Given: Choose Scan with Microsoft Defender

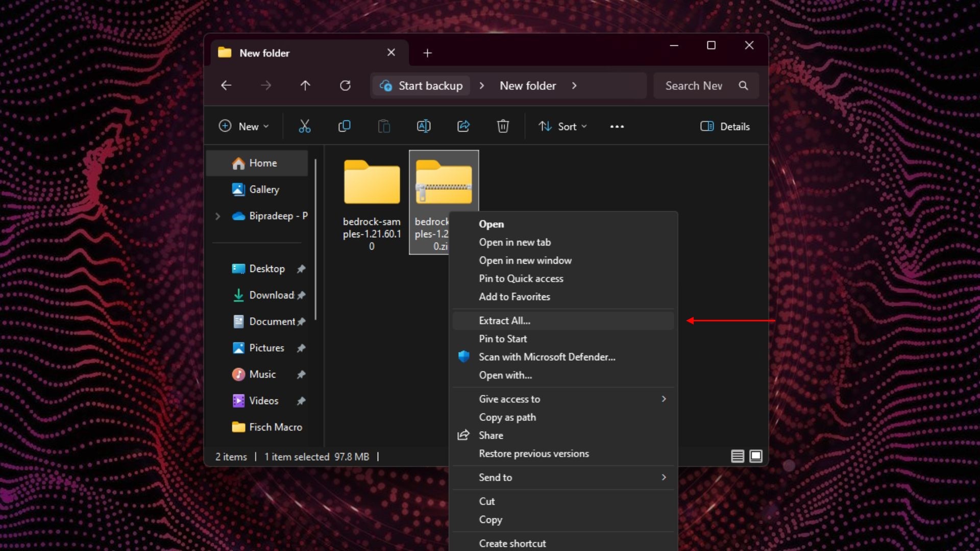Looking at the screenshot, I should click(563, 357).
